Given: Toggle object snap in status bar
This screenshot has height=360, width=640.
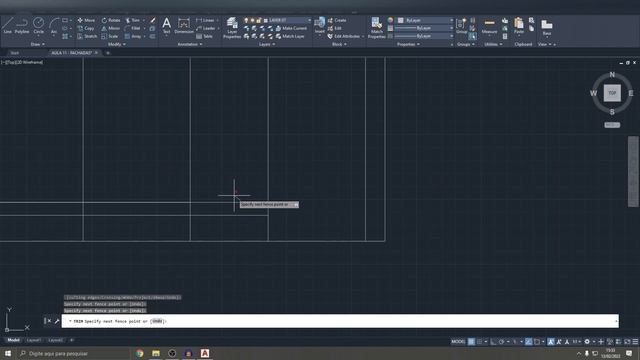Looking at the screenshot, I should (537, 342).
